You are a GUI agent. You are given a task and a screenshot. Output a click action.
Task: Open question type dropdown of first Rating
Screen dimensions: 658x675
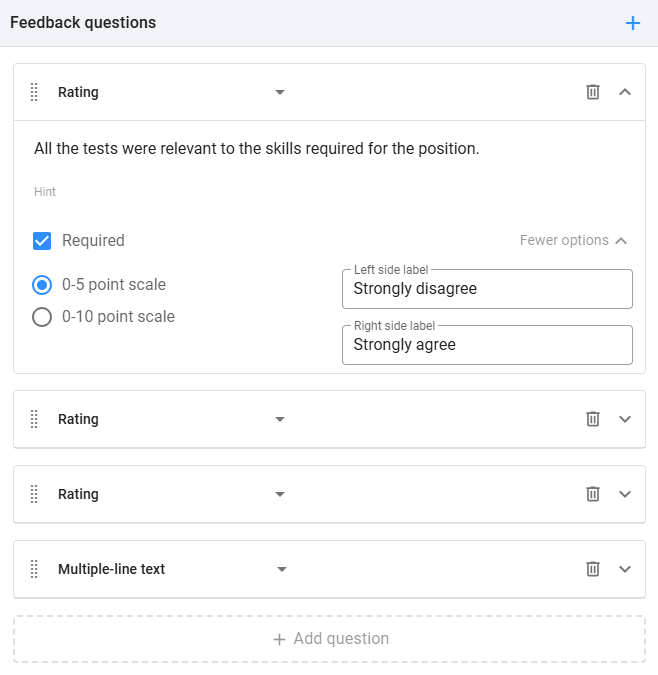pyautogui.click(x=280, y=92)
